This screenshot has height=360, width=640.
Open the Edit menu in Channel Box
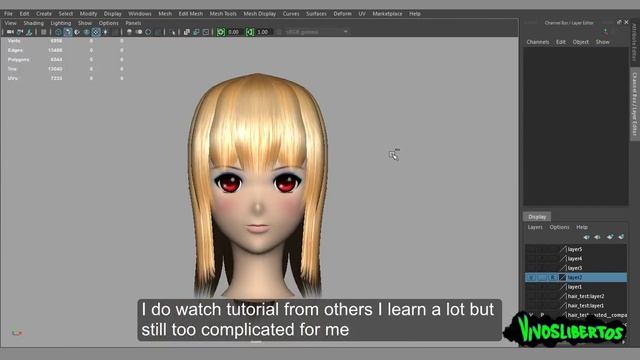click(x=561, y=42)
